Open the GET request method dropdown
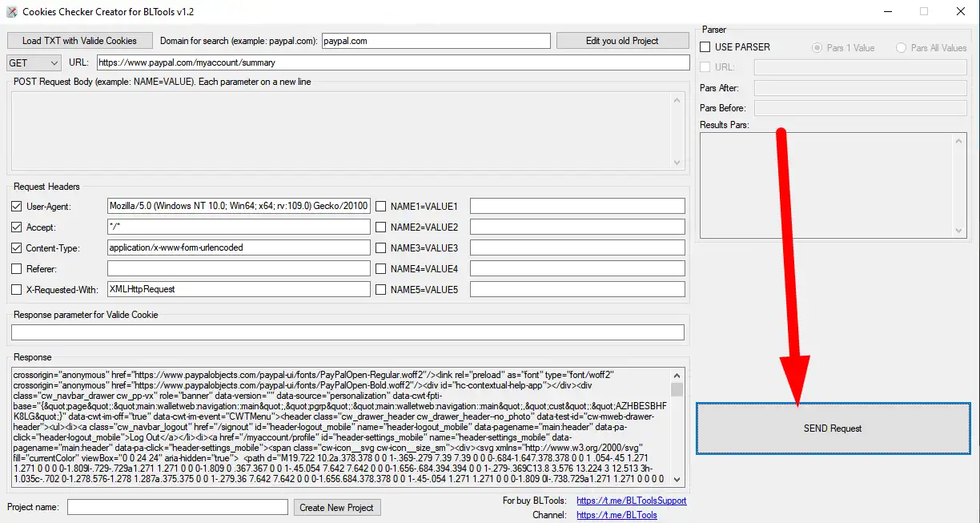980x523 pixels. click(34, 62)
